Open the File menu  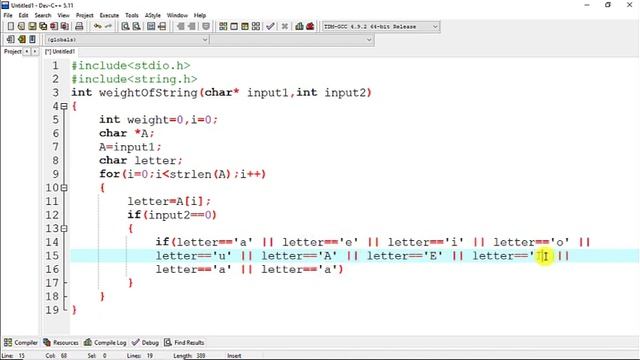pos(8,16)
